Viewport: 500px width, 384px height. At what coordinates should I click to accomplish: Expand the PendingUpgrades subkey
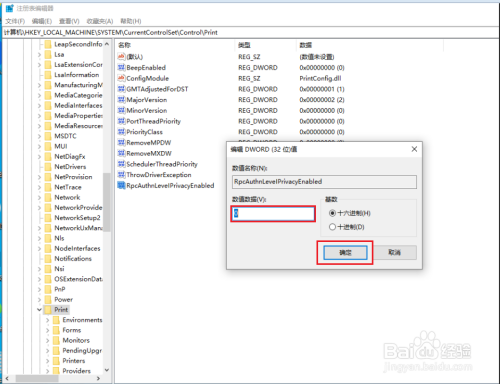tap(47, 351)
